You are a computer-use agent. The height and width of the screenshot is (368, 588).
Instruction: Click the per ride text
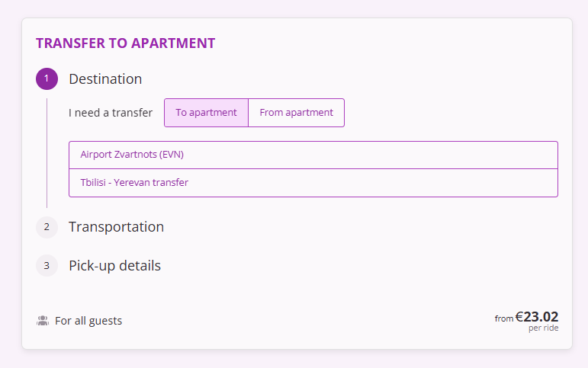point(543,328)
